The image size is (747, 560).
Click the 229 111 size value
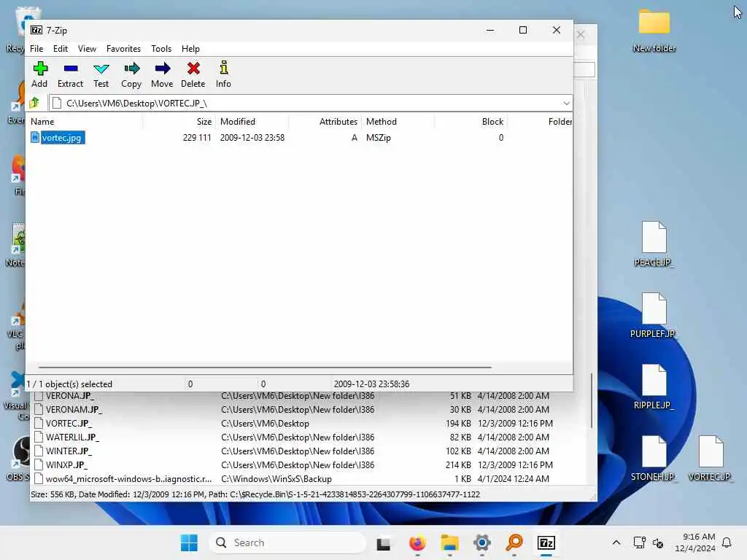click(197, 138)
